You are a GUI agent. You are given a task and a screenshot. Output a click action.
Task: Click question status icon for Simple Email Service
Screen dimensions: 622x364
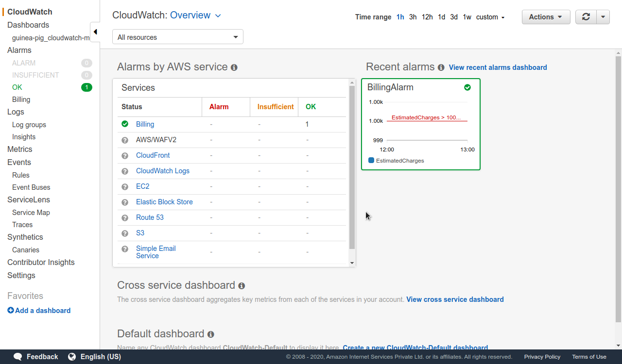click(125, 249)
